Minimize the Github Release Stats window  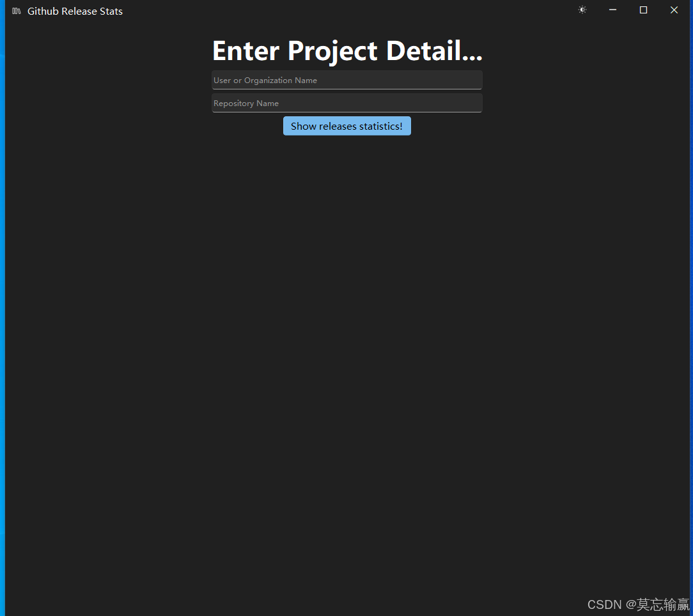click(612, 10)
